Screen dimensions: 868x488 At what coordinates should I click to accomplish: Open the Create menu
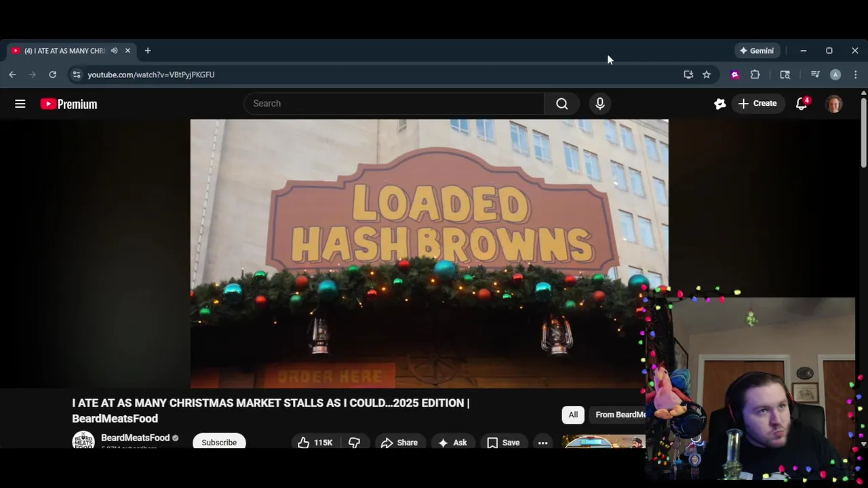[x=757, y=104]
